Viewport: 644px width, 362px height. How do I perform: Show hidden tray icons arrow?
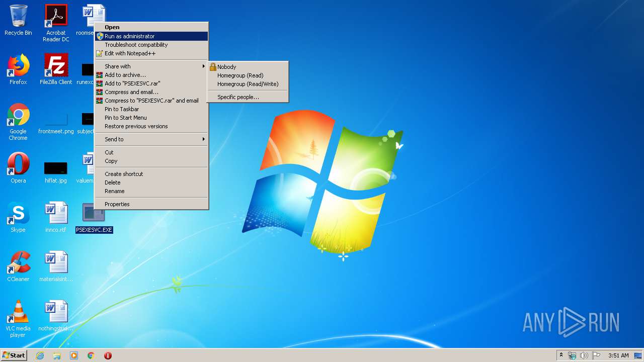pos(561,355)
